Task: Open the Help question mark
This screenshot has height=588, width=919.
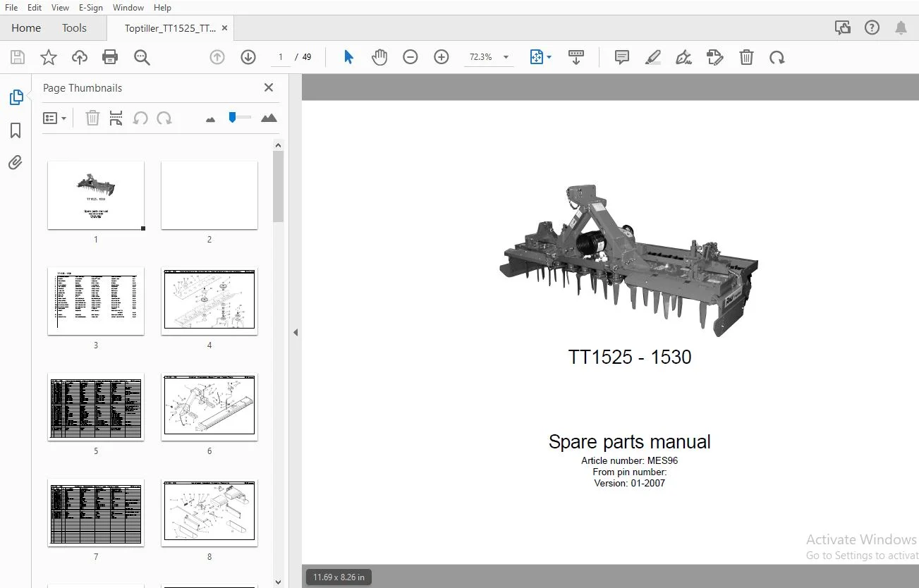Action: [872, 27]
